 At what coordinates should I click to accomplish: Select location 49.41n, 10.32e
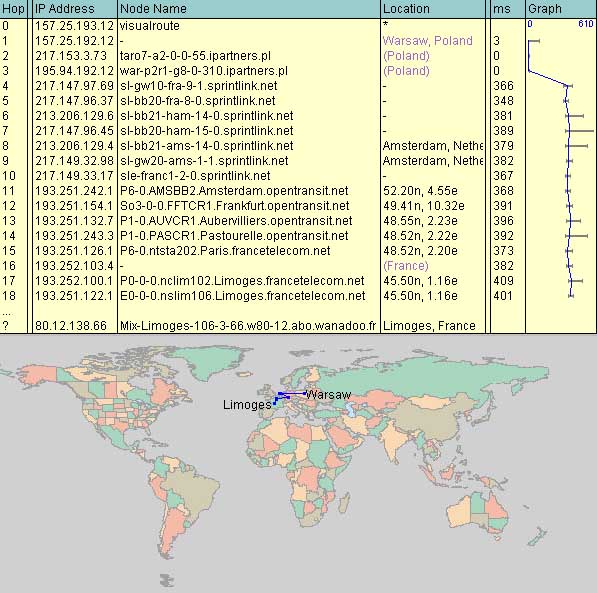(x=423, y=206)
